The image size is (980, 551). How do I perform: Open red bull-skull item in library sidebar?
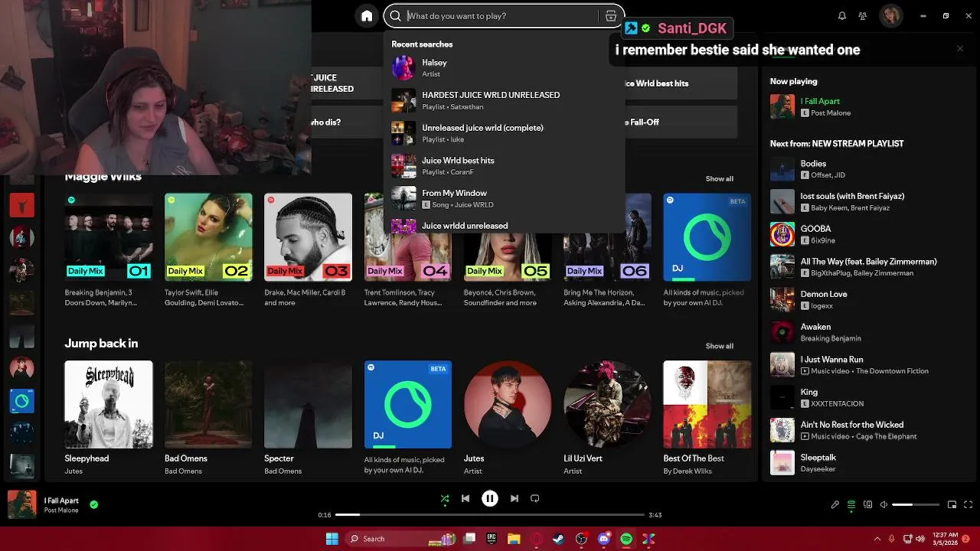21,204
